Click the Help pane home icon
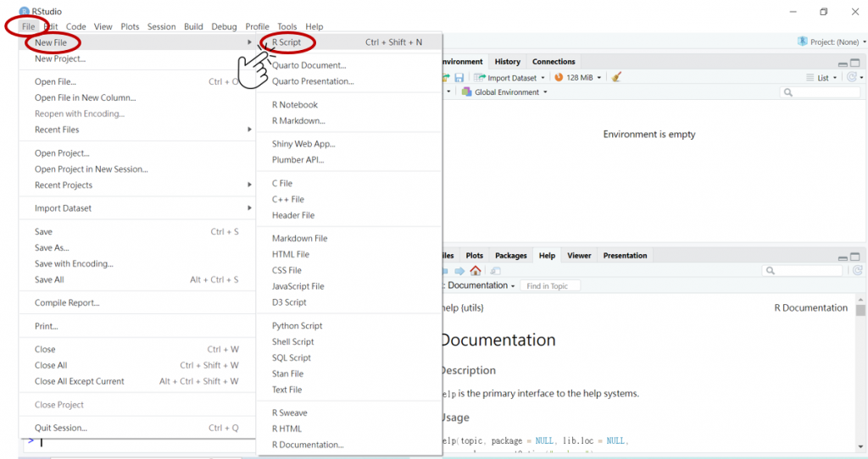The image size is (868, 459). point(475,270)
